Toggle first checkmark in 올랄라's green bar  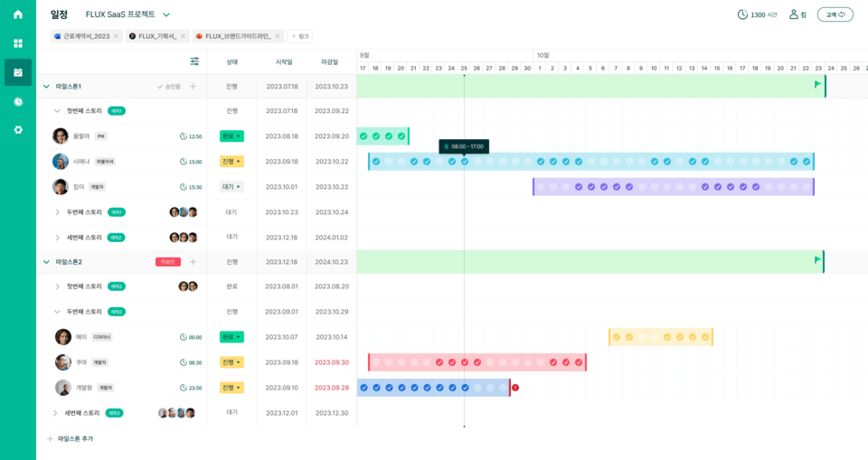363,136
